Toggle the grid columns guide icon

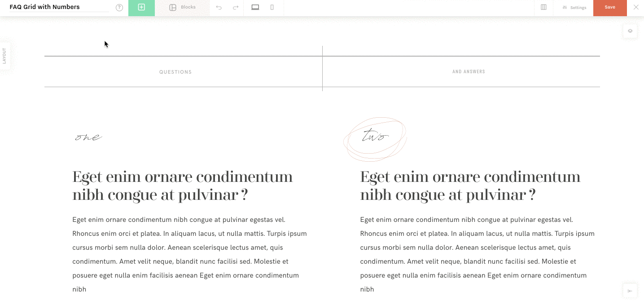pyautogui.click(x=543, y=8)
